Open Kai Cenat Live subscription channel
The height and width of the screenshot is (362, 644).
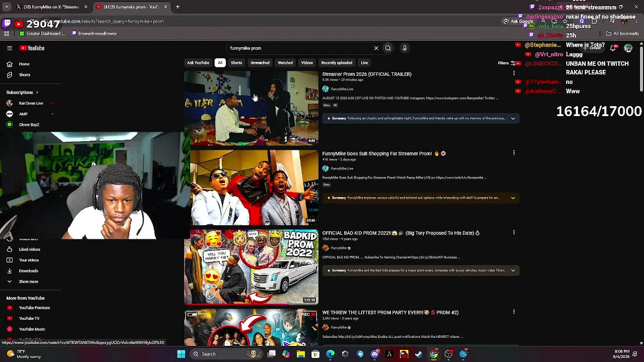tap(30, 104)
